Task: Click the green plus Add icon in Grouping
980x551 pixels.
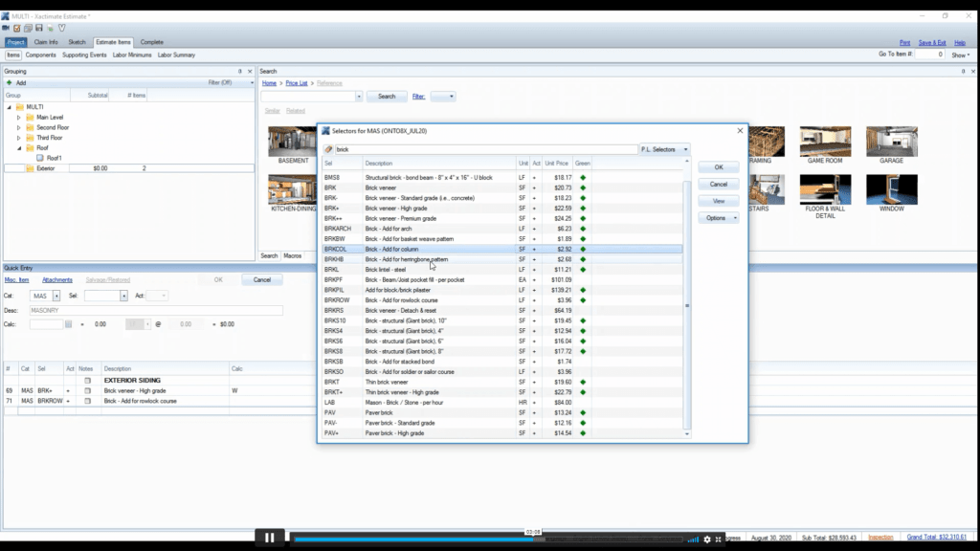Action: (9, 82)
